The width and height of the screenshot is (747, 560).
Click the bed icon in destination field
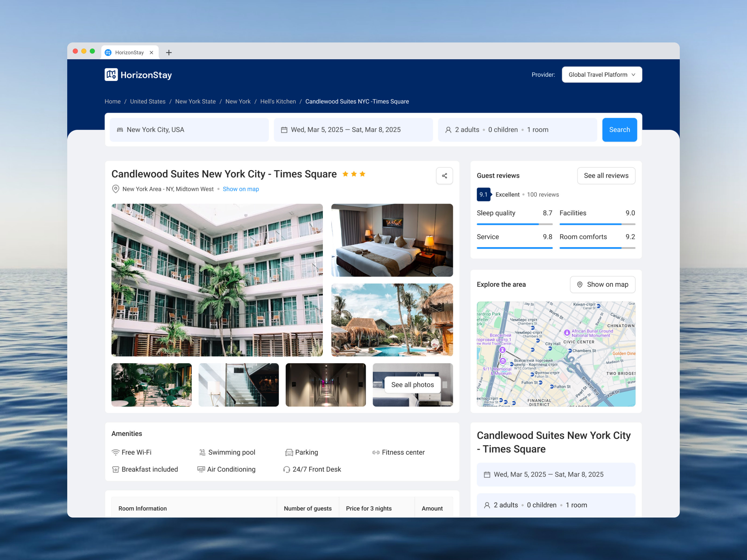click(x=120, y=130)
